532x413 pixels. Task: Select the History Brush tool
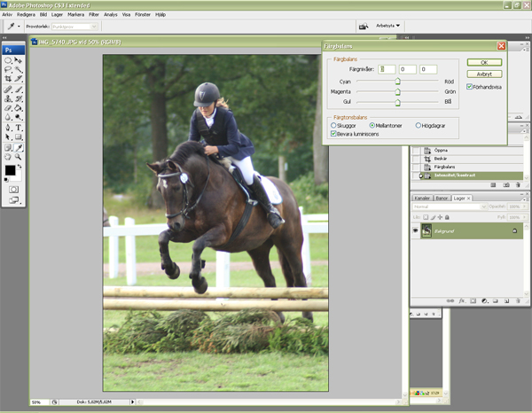pyautogui.click(x=19, y=98)
